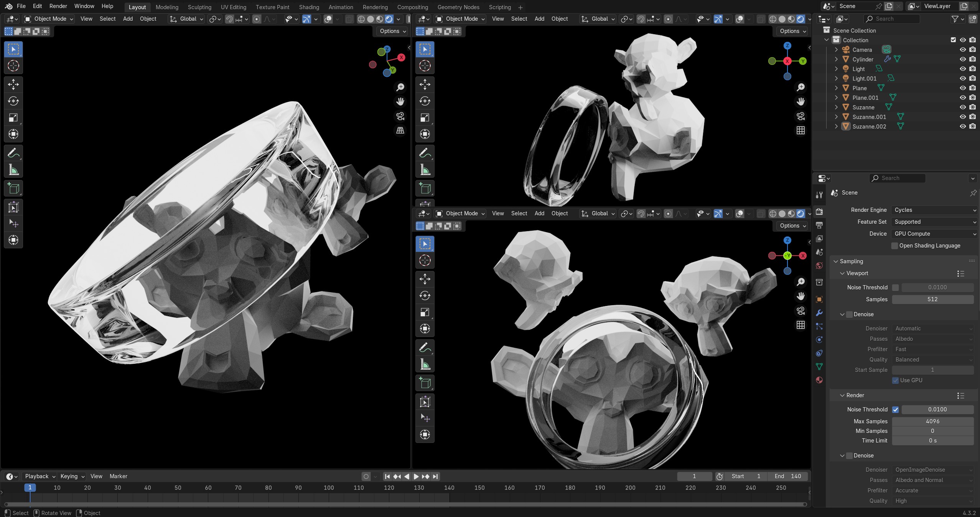The image size is (980, 517).
Task: Expand the Suzanne.001 outliner item
Action: (836, 117)
